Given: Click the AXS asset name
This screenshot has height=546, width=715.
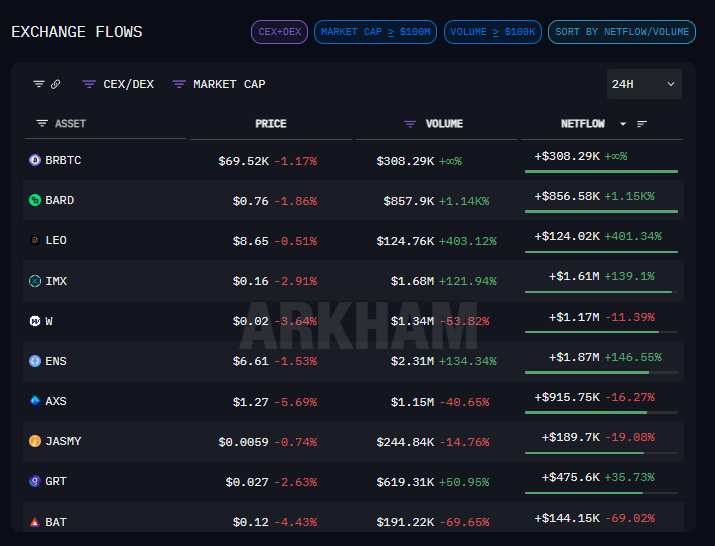Looking at the screenshot, I should (56, 401).
